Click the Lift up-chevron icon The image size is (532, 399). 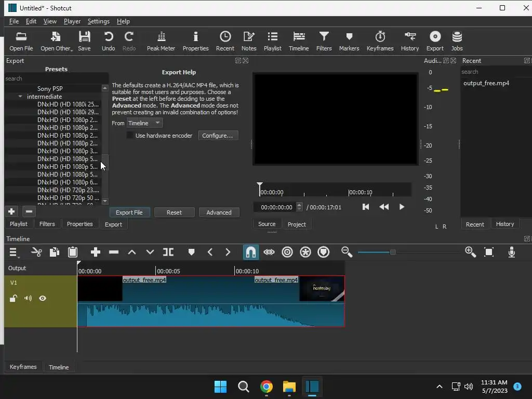132,252
